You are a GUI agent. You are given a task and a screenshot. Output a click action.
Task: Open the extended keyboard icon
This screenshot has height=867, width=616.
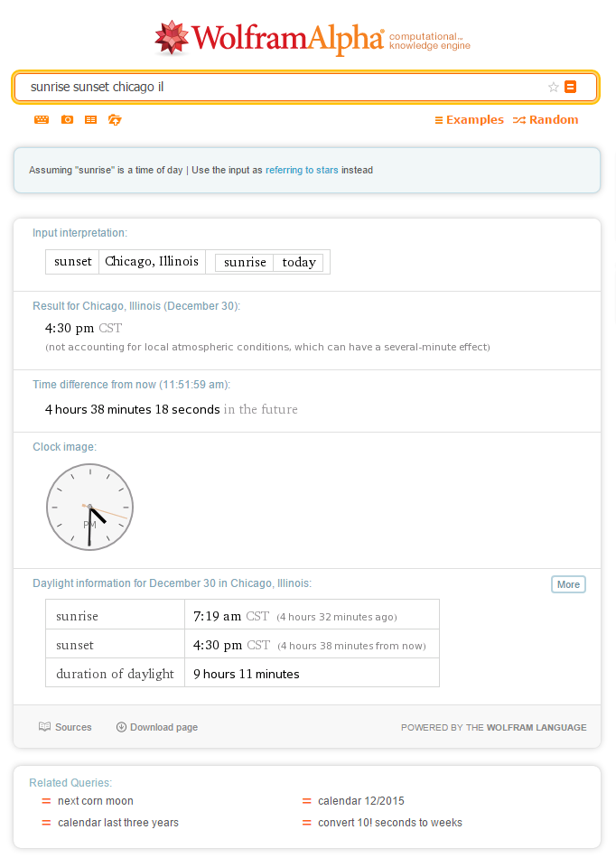[42, 119]
